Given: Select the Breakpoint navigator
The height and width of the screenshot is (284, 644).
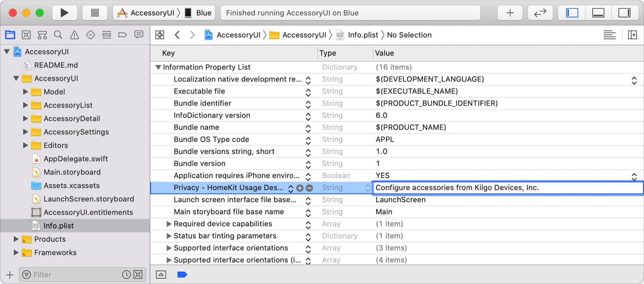Looking at the screenshot, I should tap(122, 35).
